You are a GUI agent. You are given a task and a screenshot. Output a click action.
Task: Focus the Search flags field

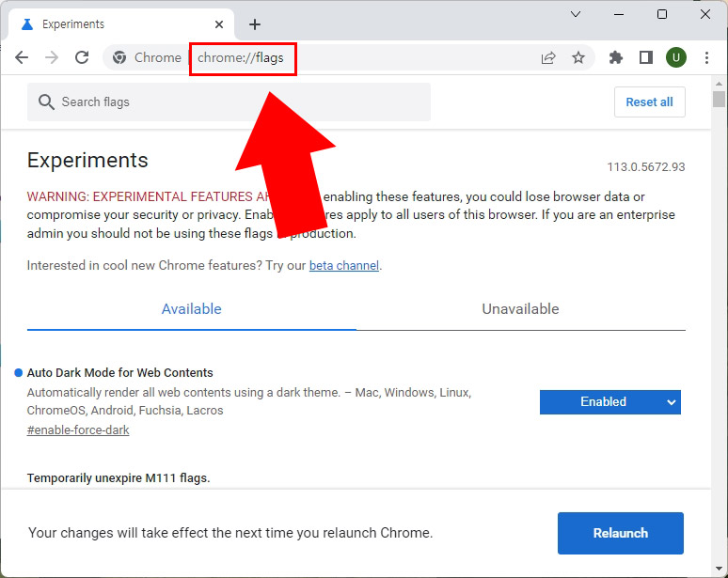(229, 102)
